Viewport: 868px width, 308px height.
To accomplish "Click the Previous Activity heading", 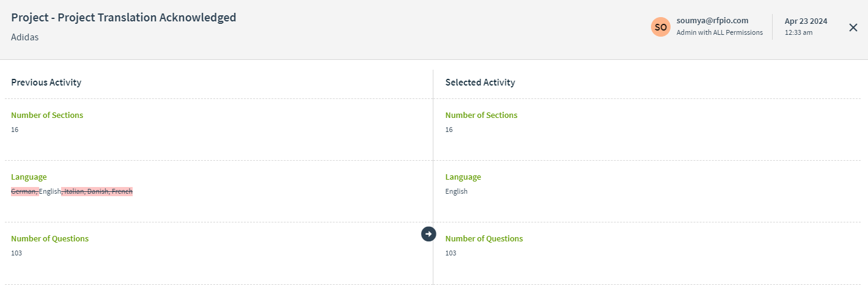I will point(46,82).
